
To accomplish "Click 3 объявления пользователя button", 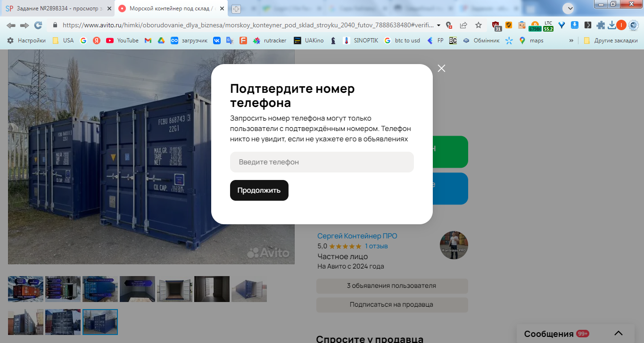I will [392, 286].
